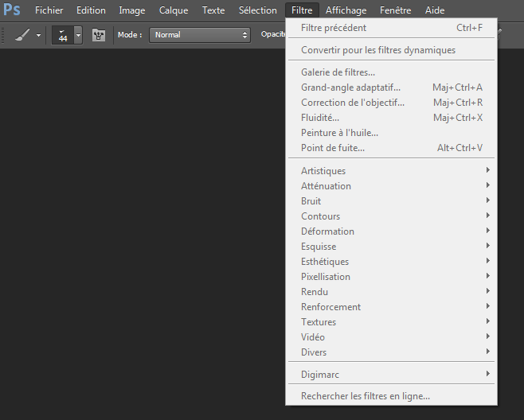Screen dimensions: 524x420
Task: Open the Fichier menu
Action: tap(49, 10)
